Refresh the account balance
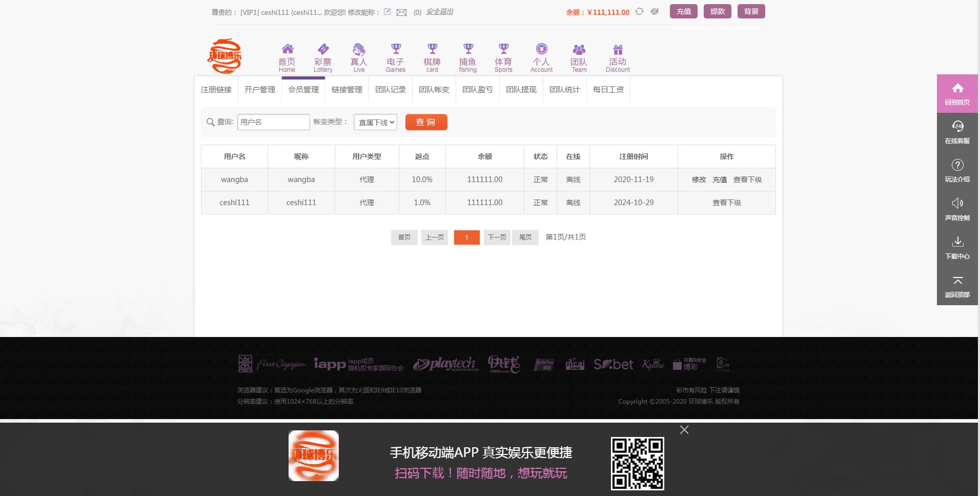Viewport: 980px width, 496px height. coord(639,11)
